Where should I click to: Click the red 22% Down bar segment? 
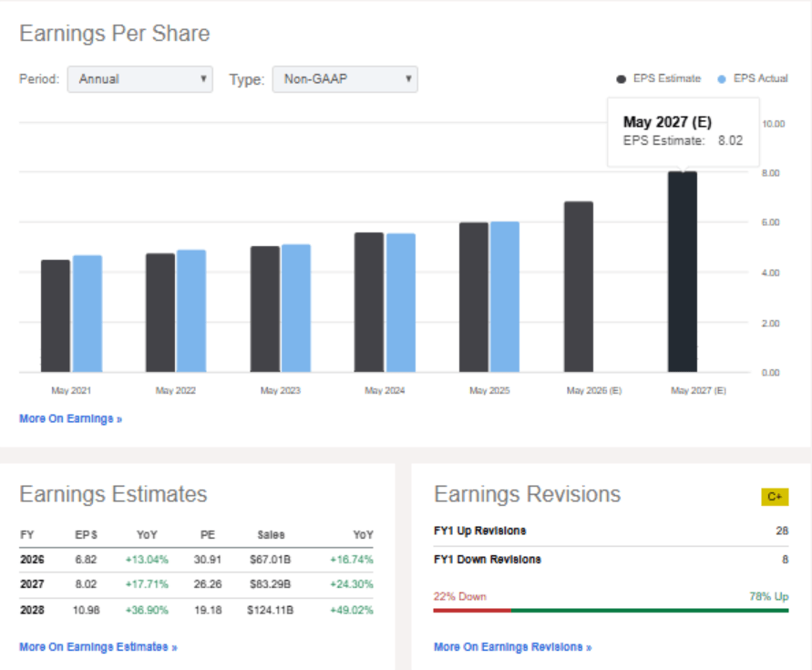(x=472, y=610)
